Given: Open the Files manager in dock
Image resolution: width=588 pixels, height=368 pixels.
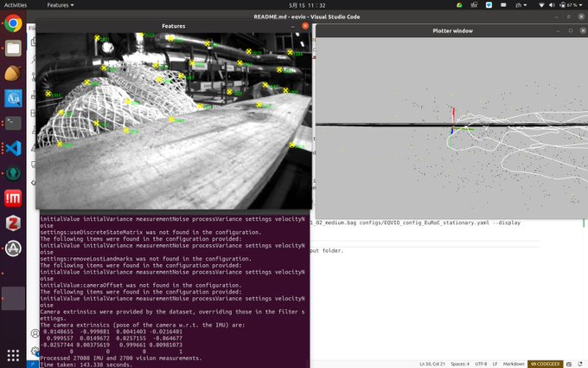Looking at the screenshot, I should pyautogui.click(x=13, y=49).
